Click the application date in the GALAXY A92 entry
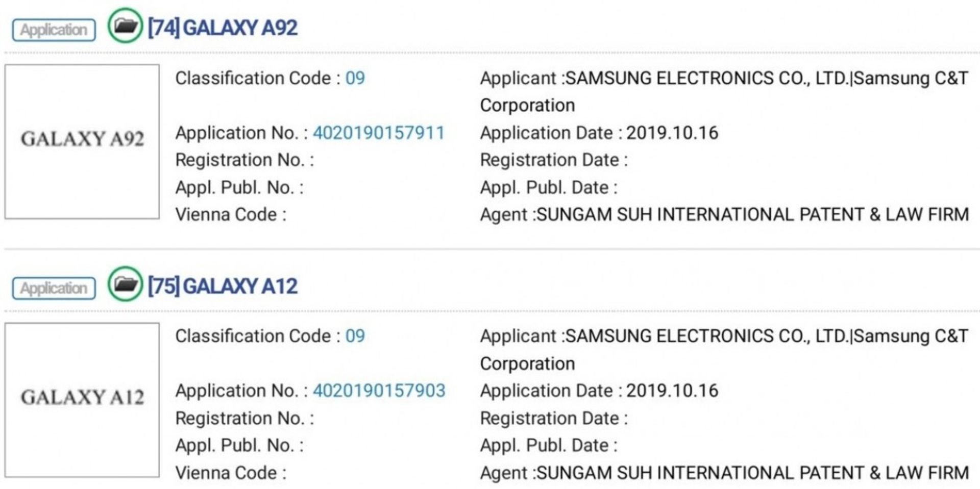 (x=672, y=133)
